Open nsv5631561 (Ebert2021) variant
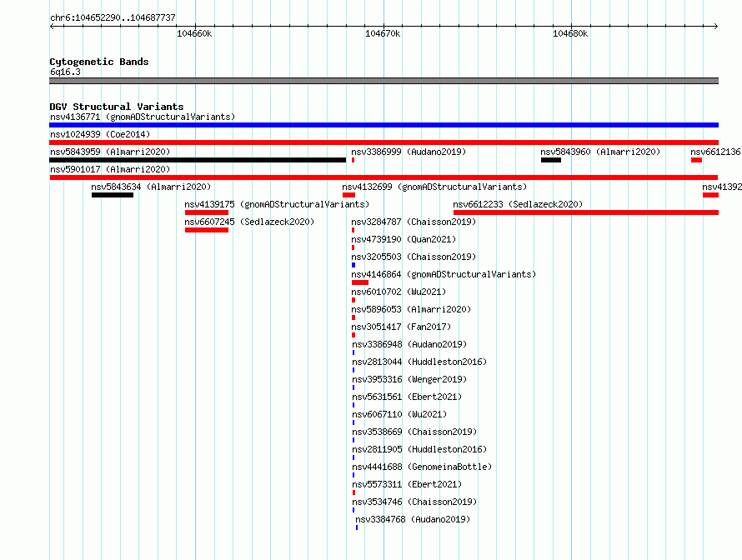Image resolution: width=742 pixels, height=560 pixels. [407, 397]
